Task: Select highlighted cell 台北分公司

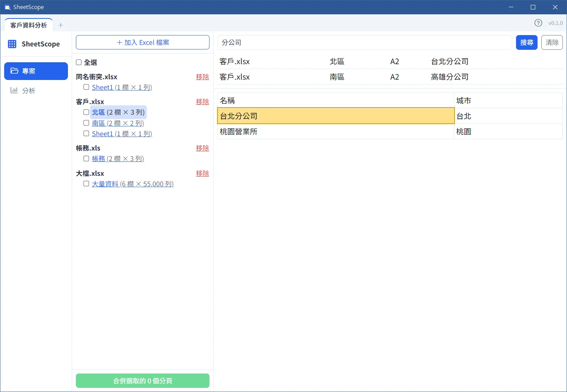Action: [x=336, y=116]
